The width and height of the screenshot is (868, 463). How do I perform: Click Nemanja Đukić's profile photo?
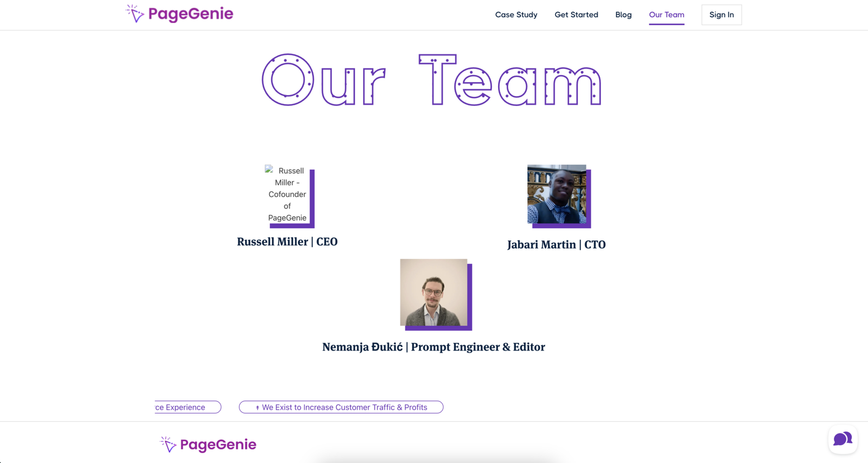pos(433,292)
